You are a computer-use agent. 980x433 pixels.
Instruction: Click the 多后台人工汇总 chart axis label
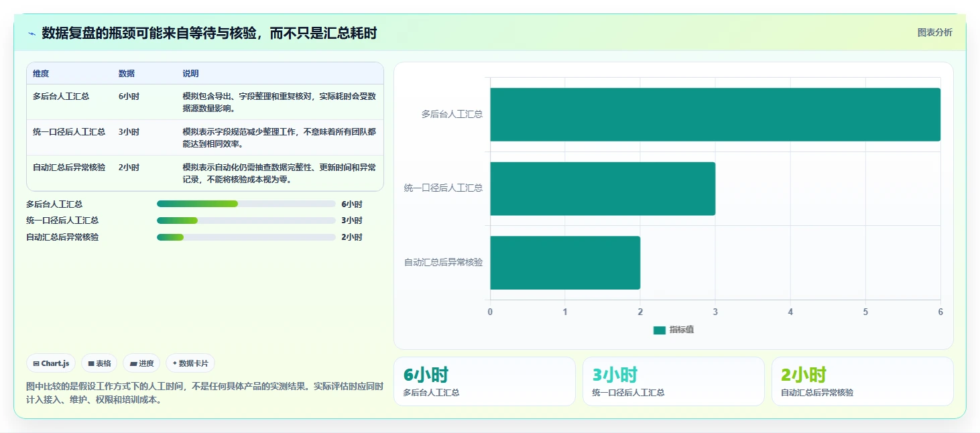(452, 115)
